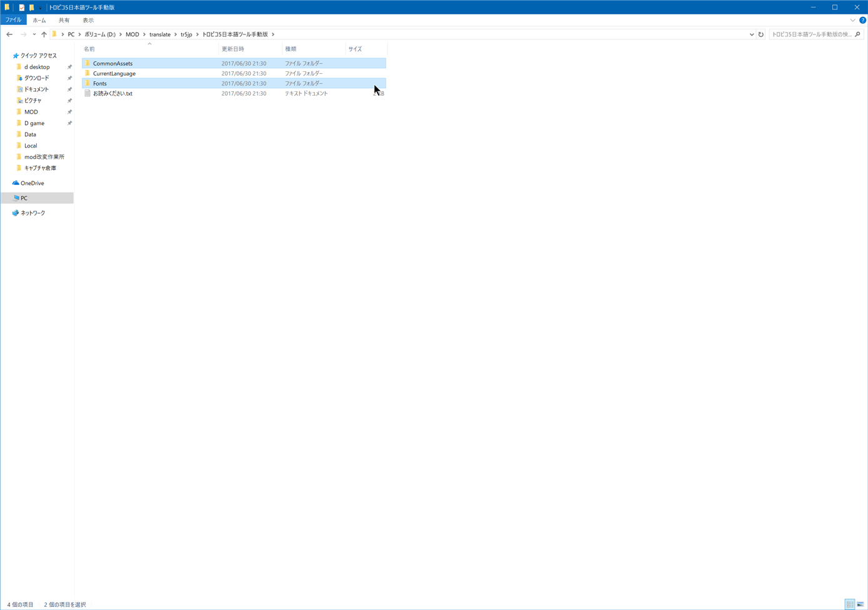Select トロピコ5日本語ツール手動版 breadcrumb segment

235,34
